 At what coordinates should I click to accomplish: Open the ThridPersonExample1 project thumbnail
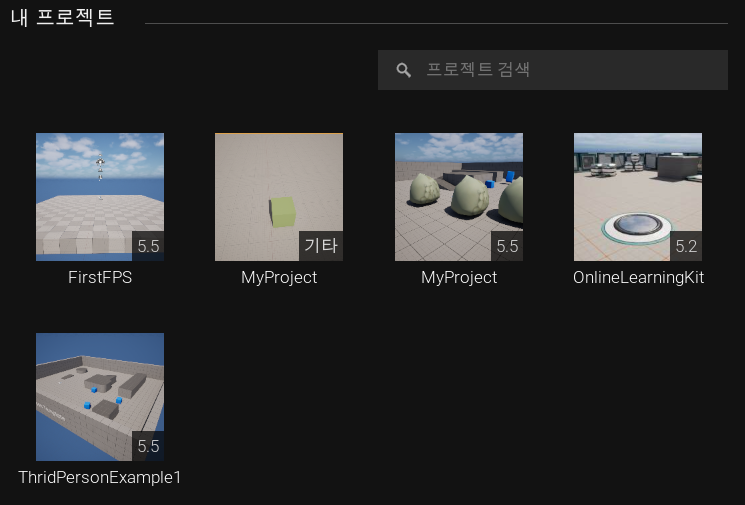pos(100,397)
